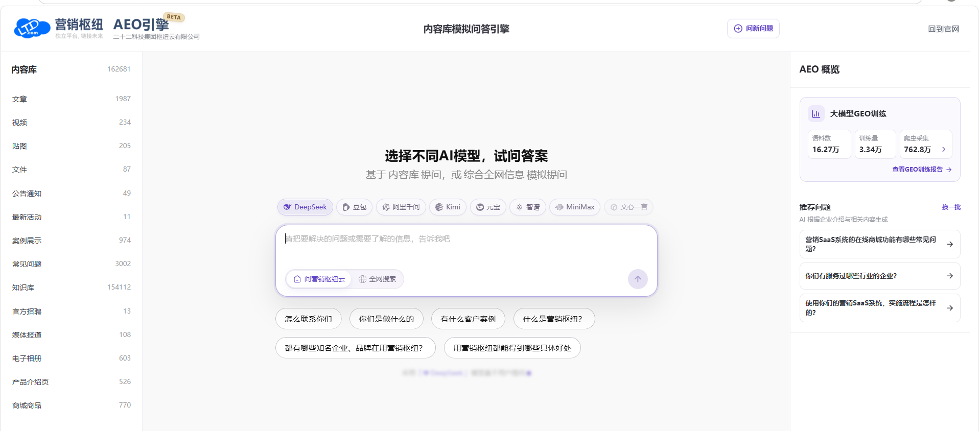Select 问营销枢纽云 search mode
The height and width of the screenshot is (431, 980).
pos(319,279)
